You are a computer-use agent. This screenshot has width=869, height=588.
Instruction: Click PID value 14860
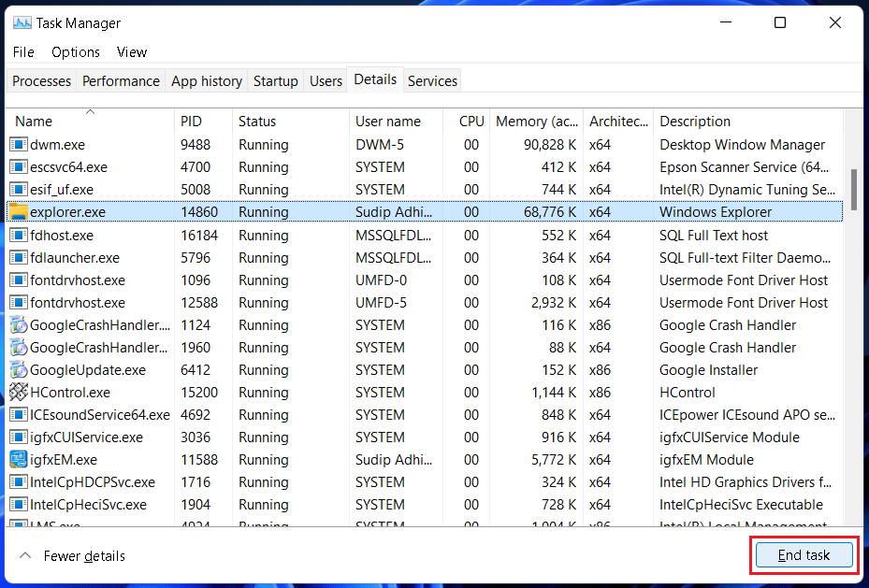(x=199, y=212)
